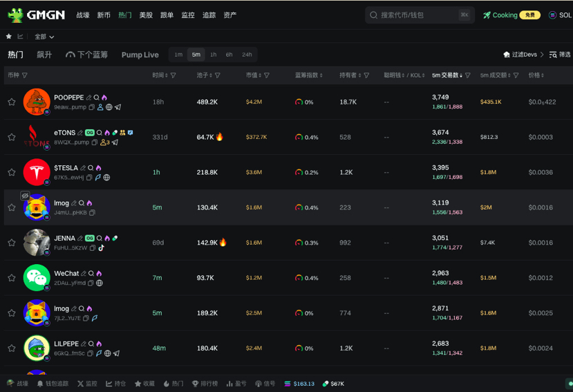Viewport: 573px width, 392px height.
Task: Click the token search field
Action: coord(420,15)
